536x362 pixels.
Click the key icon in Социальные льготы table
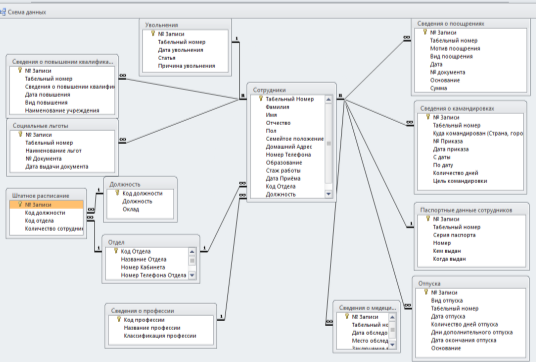(x=20, y=134)
